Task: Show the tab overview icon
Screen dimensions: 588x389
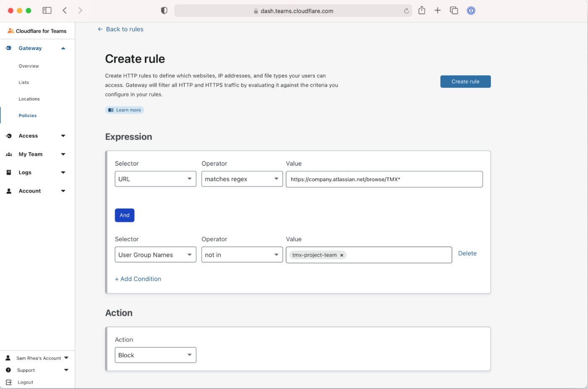Action: click(x=454, y=10)
